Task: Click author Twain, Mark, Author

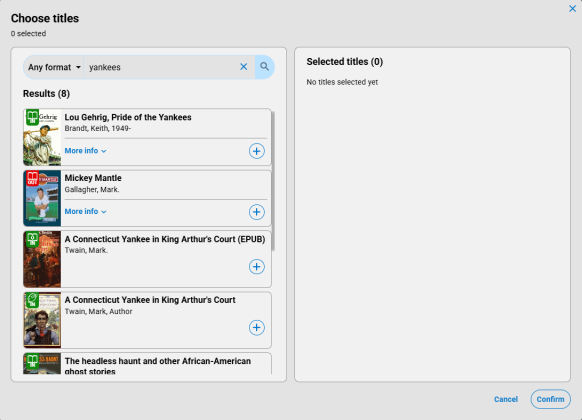Action: point(98,311)
